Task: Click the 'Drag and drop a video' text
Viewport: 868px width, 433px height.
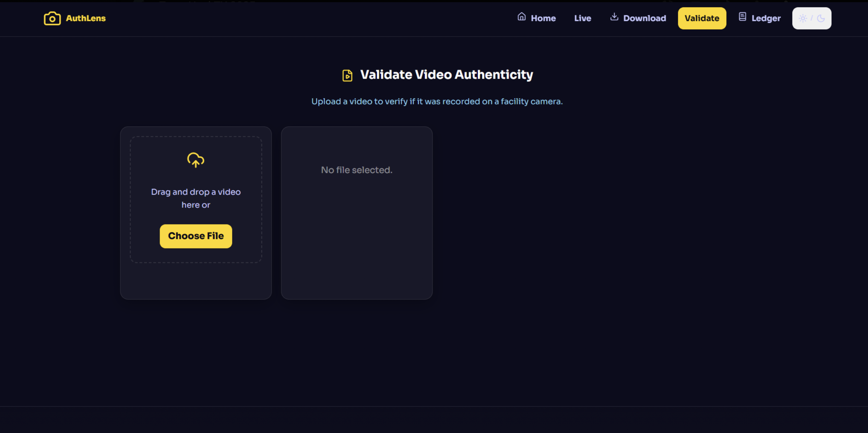Action: (196, 192)
